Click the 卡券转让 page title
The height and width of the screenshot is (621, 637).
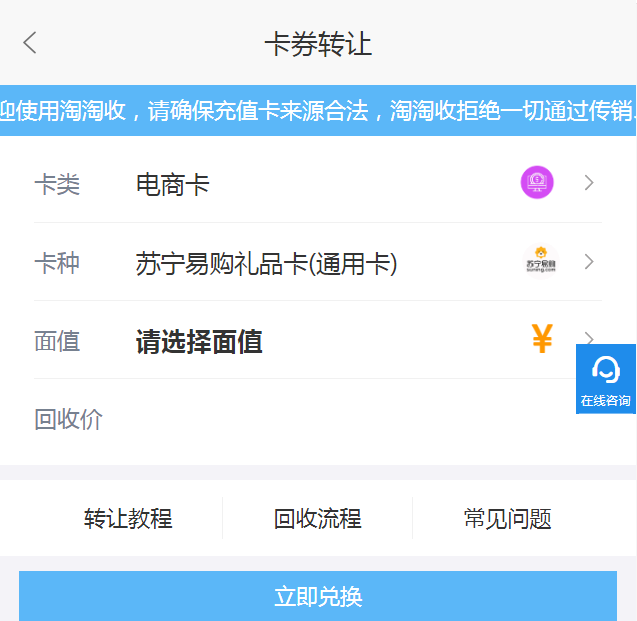318,44
